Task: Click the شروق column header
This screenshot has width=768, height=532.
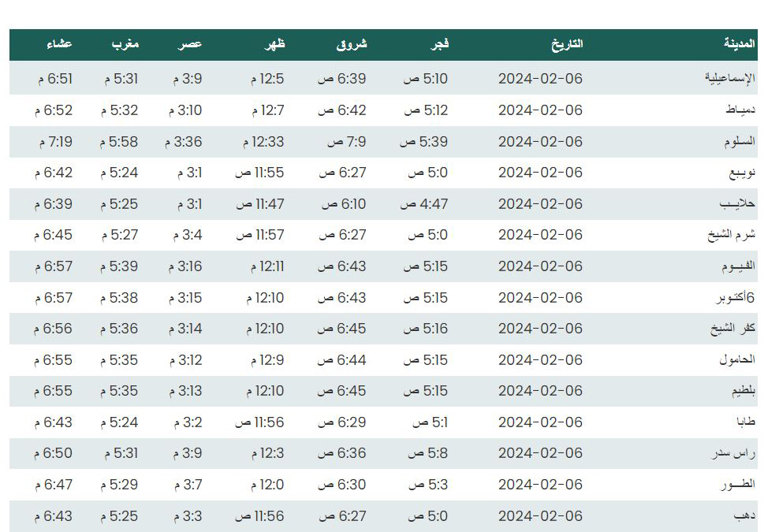Action: pyautogui.click(x=352, y=45)
